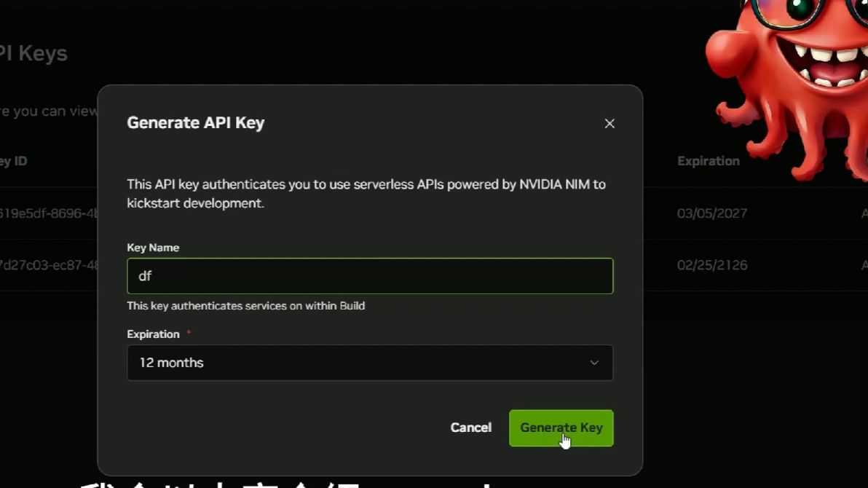Click the 02/25/2126 expiration date cell
Image resolution: width=868 pixels, height=488 pixels.
(x=711, y=265)
